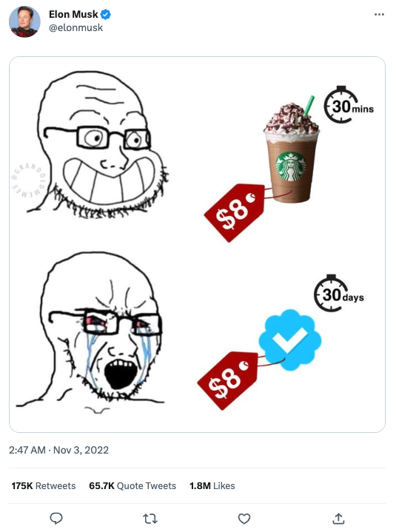Viewport: 396px width, 532px height.
Task: Open the Starbucks frappuccino cup in the image
Action: (x=291, y=149)
